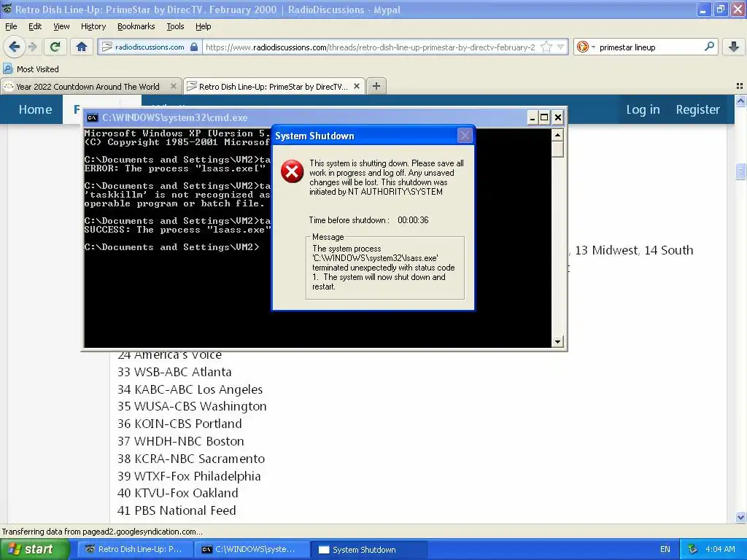This screenshot has height=560, width=747.
Task: Select the Retro Dish Line-Up tab
Action: pyautogui.click(x=273, y=87)
